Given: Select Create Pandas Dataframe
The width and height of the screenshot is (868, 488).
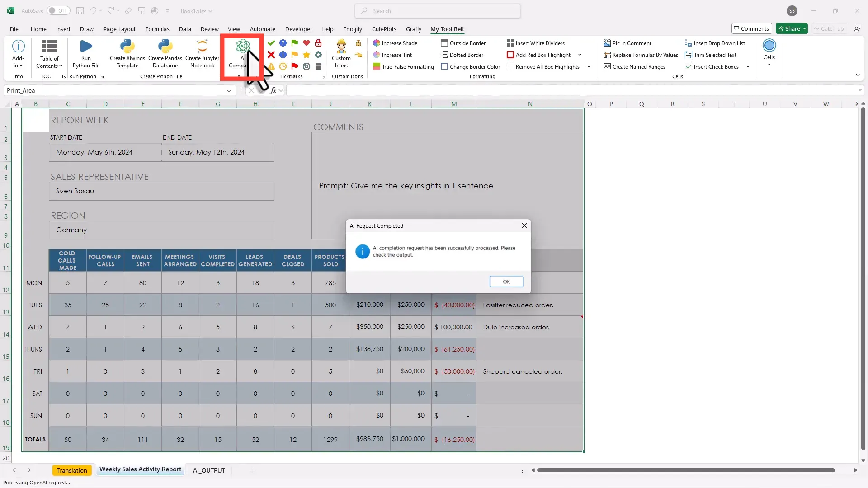Looking at the screenshot, I should click(x=165, y=53).
